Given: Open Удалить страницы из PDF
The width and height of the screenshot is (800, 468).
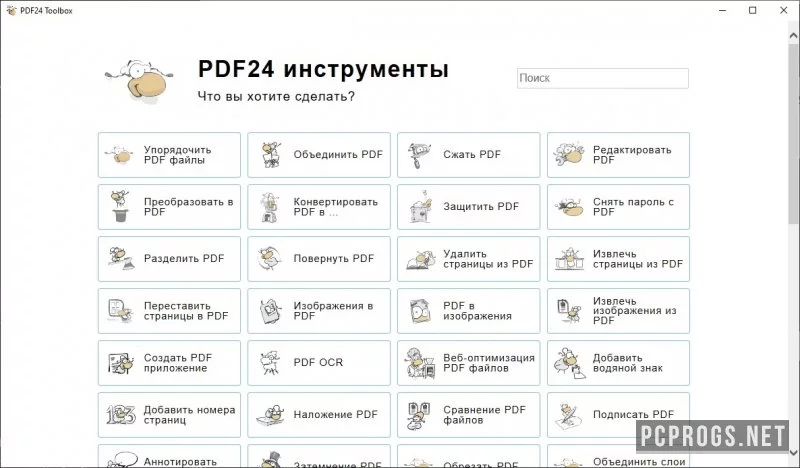Looking at the screenshot, I should click(x=468, y=259).
